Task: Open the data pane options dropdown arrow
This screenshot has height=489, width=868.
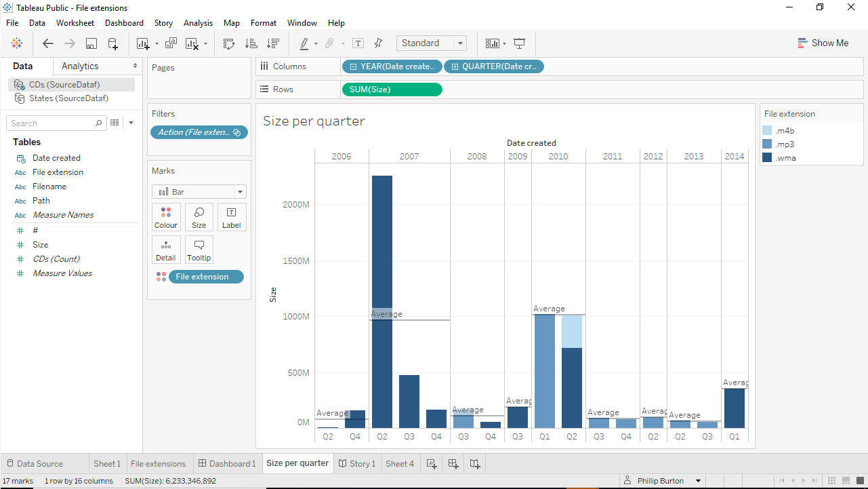Action: pos(131,123)
